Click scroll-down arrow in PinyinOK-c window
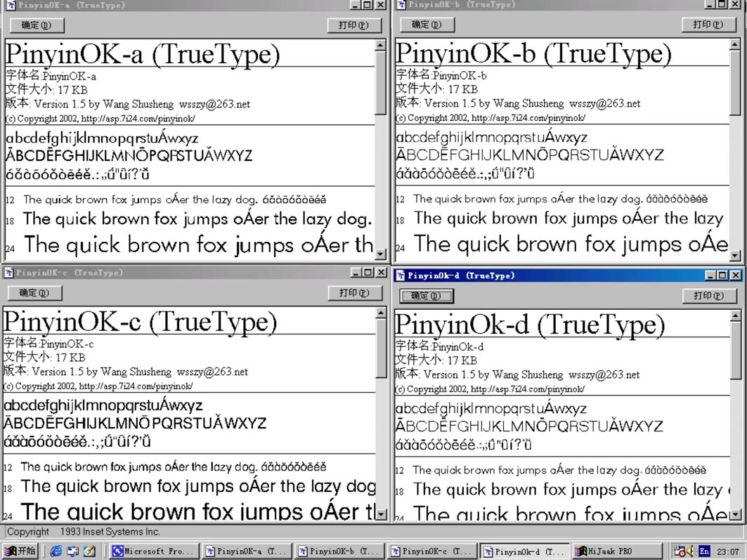Screen dimensions: 747x560 381,514
